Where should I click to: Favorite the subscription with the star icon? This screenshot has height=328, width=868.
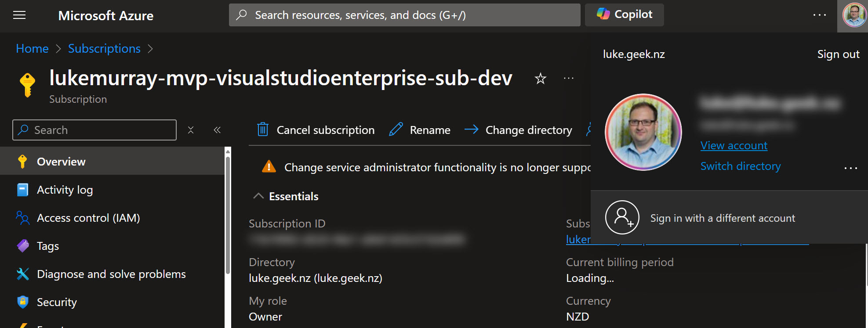tap(540, 79)
